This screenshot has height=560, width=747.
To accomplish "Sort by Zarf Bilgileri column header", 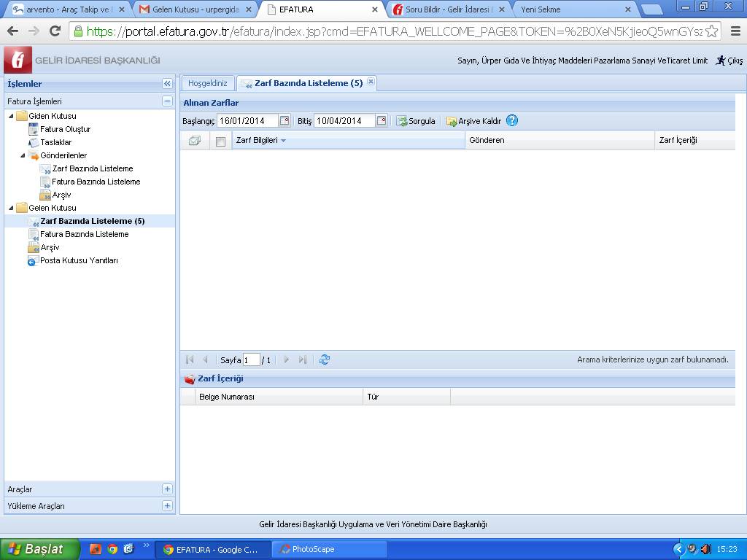I will tap(257, 140).
